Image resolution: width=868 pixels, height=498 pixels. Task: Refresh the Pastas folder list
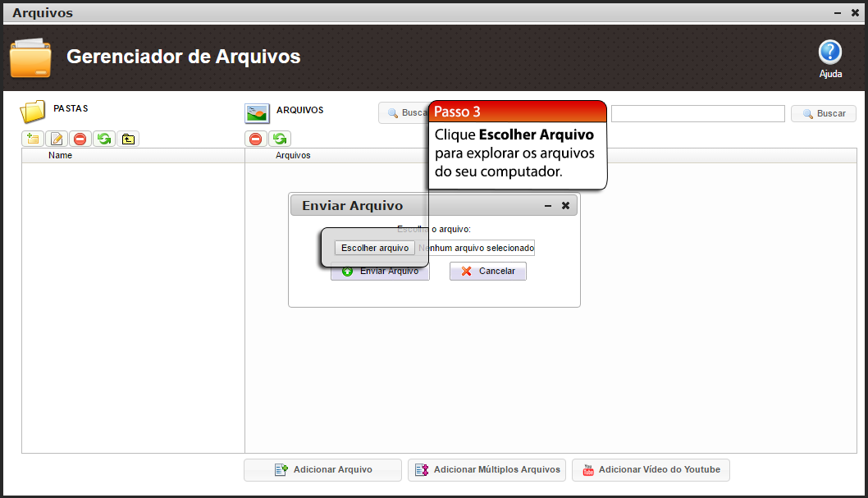104,139
